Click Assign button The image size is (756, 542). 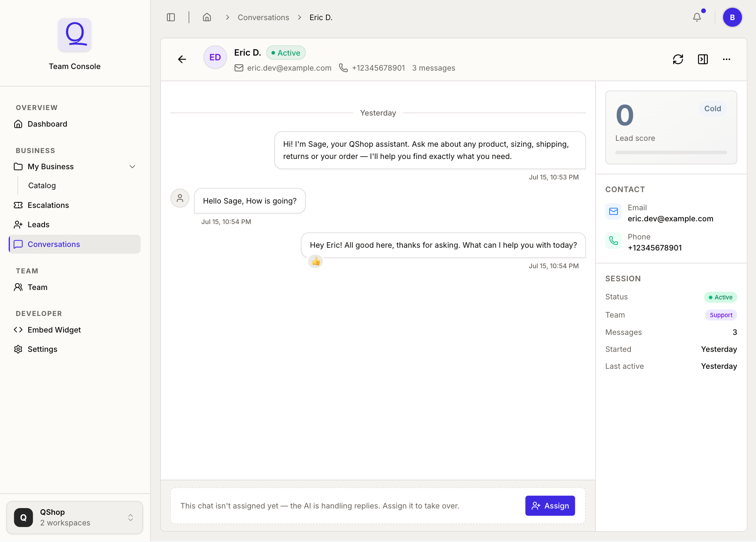pyautogui.click(x=550, y=506)
